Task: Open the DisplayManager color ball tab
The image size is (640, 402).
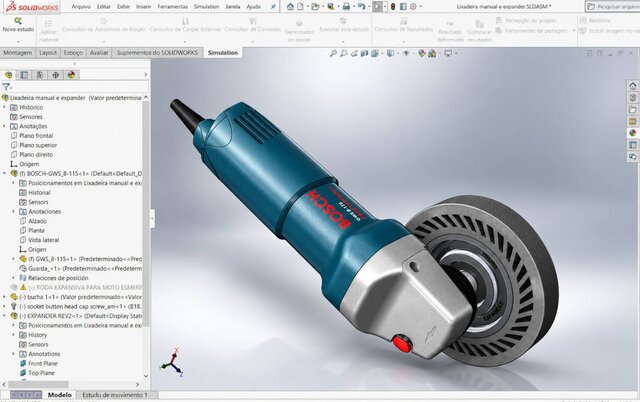Action: coord(71,75)
